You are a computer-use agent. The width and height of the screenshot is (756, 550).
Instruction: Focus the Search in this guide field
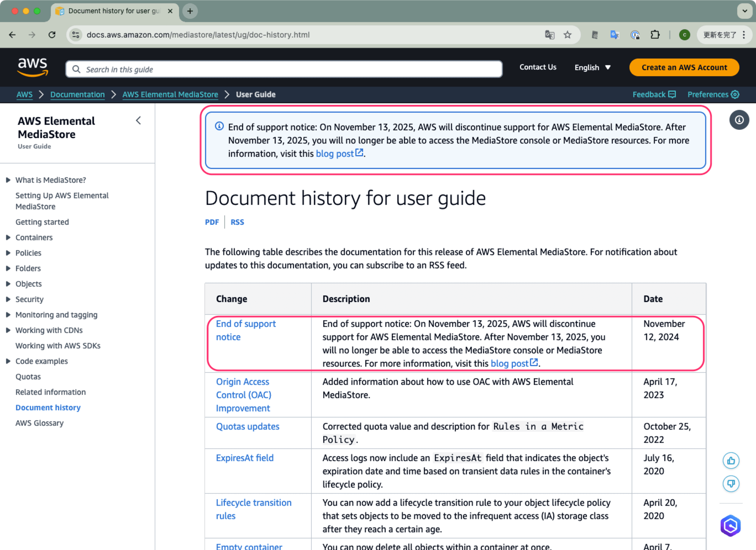click(x=284, y=69)
